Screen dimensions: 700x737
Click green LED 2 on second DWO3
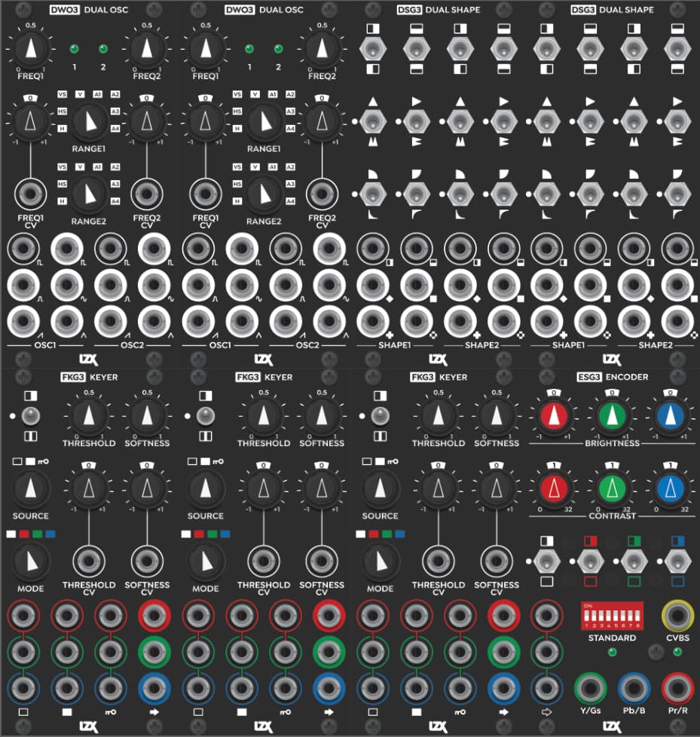click(x=278, y=48)
